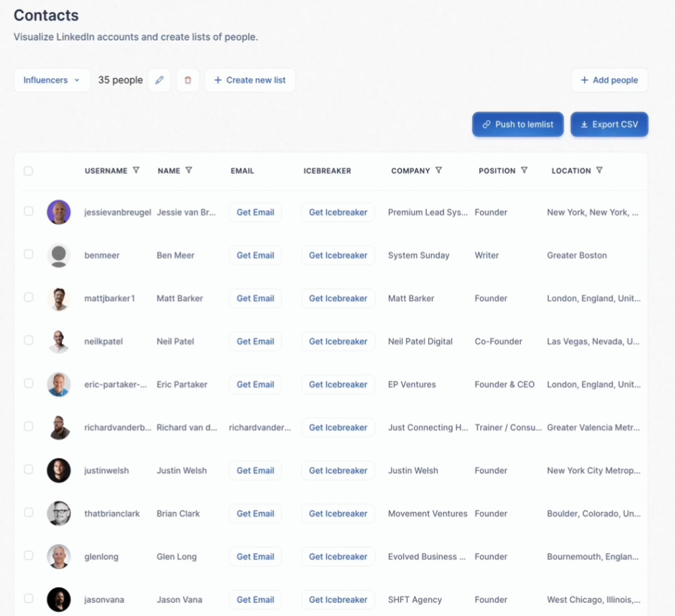Check the box for justinwelsh row

click(x=28, y=469)
